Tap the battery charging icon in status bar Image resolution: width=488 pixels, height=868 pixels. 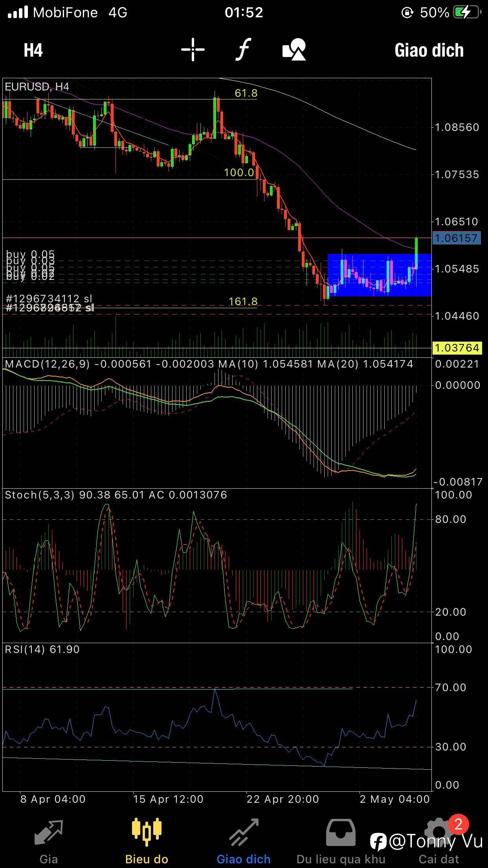coord(467,13)
